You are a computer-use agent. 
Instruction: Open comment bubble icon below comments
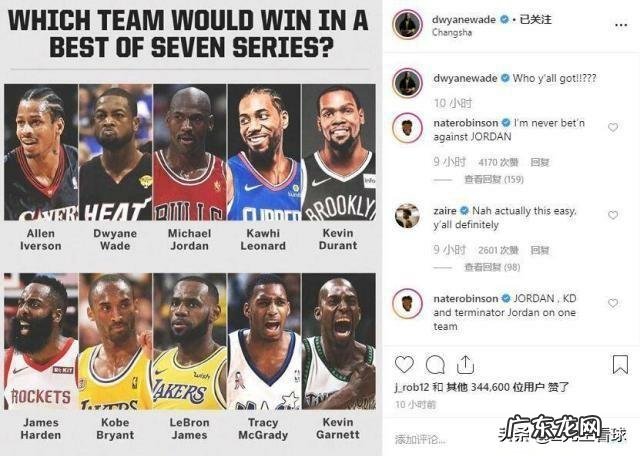(x=435, y=364)
